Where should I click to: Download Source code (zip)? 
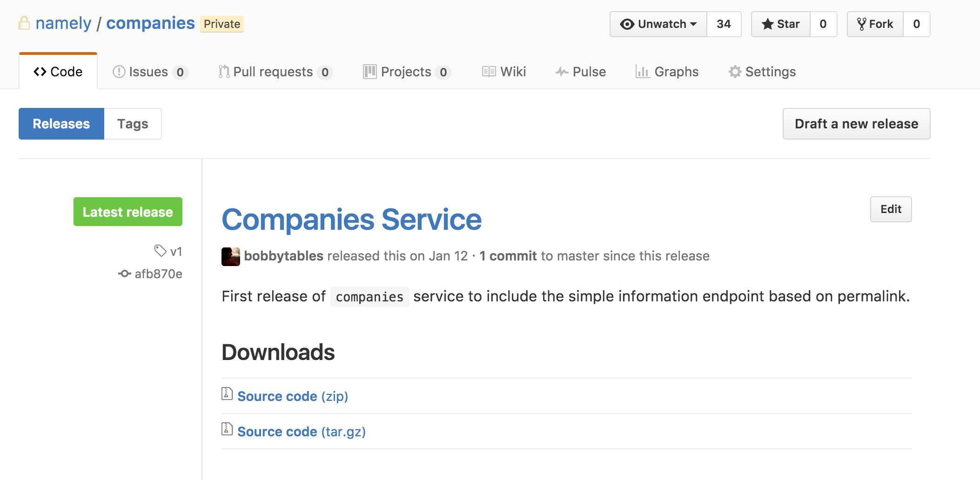293,396
